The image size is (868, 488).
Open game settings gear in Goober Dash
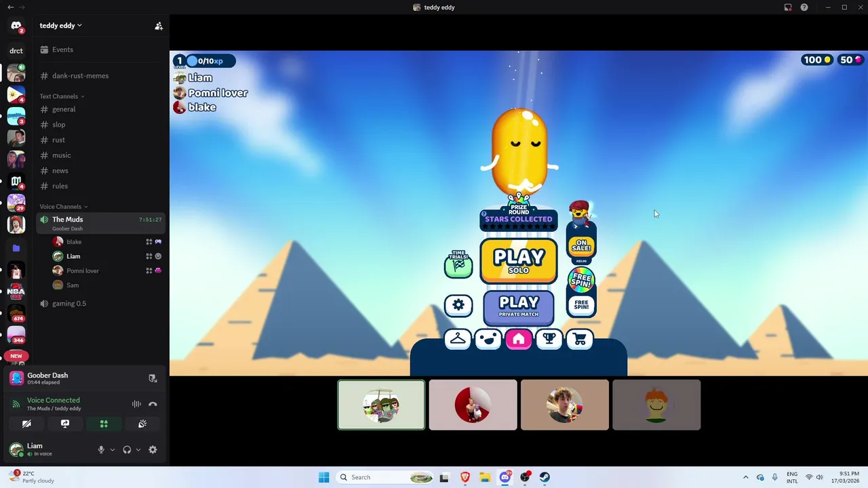point(458,305)
